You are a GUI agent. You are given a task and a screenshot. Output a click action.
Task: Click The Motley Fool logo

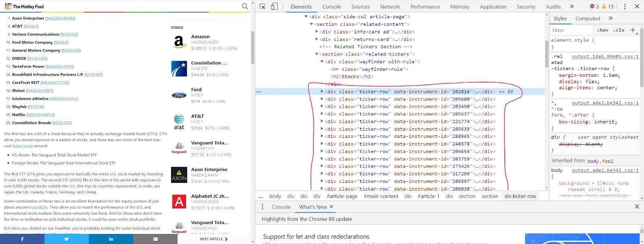pos(24,6)
